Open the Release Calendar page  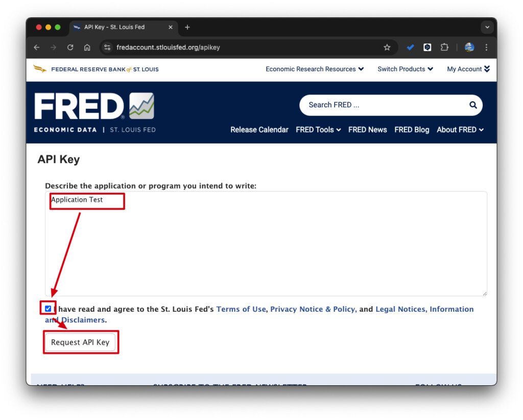(x=259, y=130)
